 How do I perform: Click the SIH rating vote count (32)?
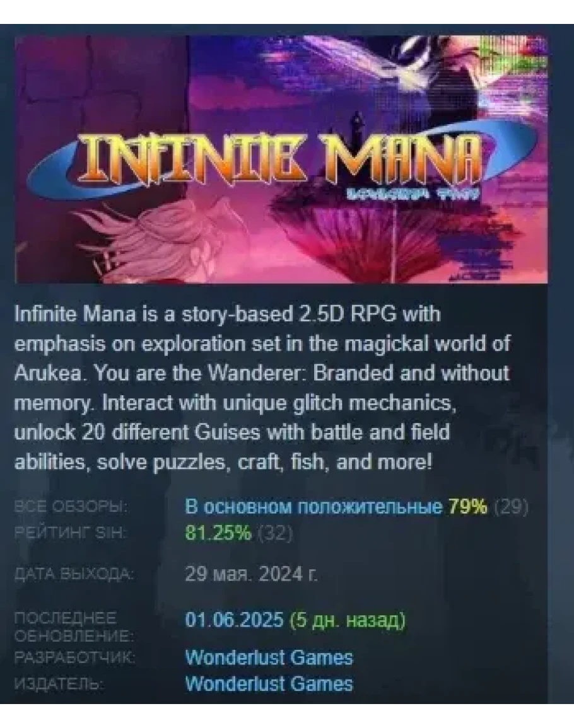coord(274,534)
